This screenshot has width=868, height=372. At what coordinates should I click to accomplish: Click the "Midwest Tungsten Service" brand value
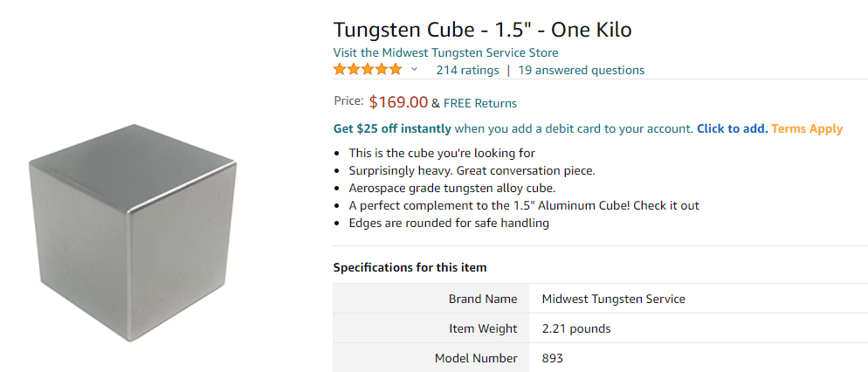click(x=613, y=299)
